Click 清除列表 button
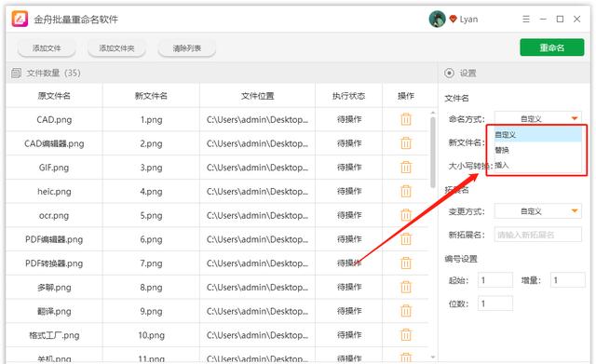Image resolution: width=596 pixels, height=364 pixels. tap(186, 48)
